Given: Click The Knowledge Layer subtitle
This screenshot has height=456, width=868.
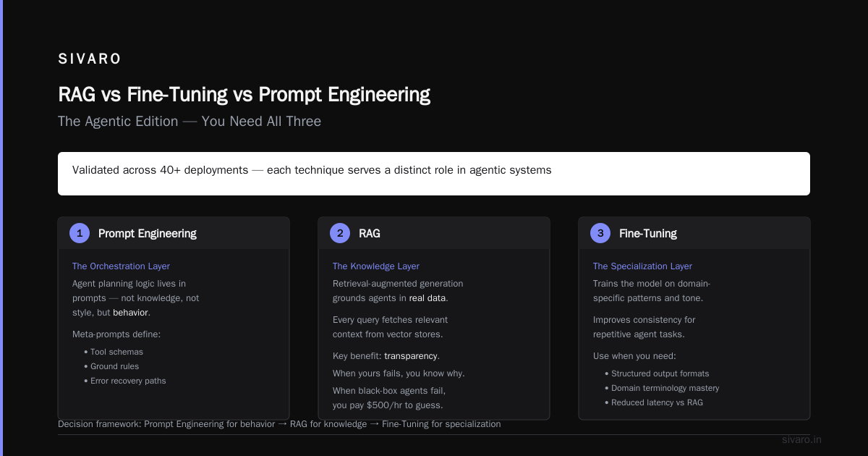Looking at the screenshot, I should coord(376,266).
